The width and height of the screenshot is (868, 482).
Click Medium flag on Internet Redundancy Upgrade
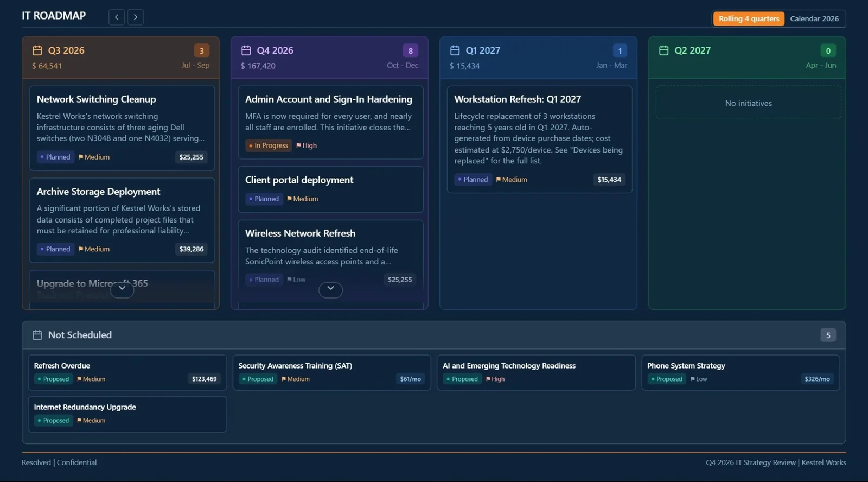pos(91,421)
